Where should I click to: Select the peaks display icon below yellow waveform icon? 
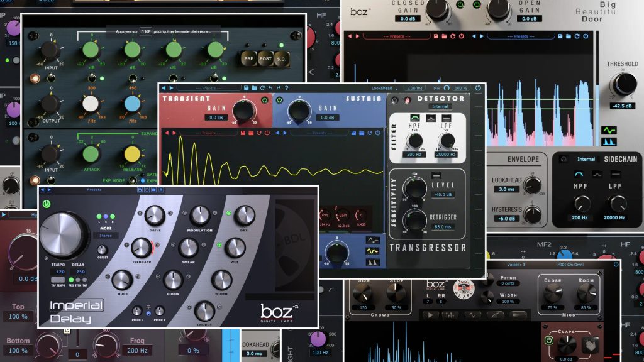pyautogui.click(x=372, y=262)
